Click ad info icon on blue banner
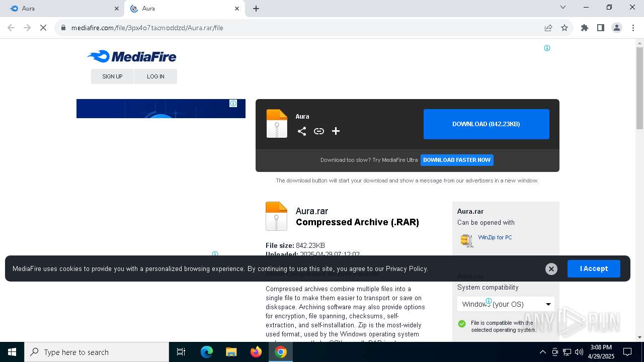Viewport: 644px width, 362px height. pyautogui.click(x=233, y=103)
